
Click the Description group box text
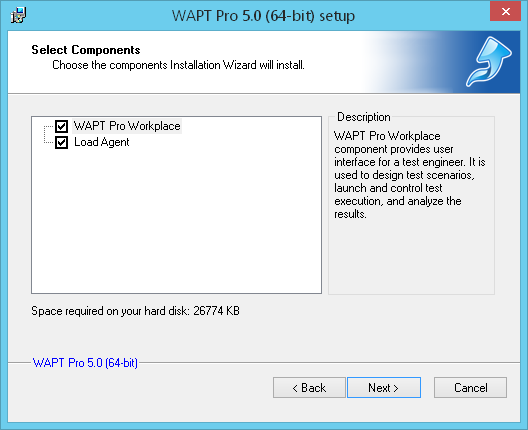pyautogui.click(x=409, y=175)
